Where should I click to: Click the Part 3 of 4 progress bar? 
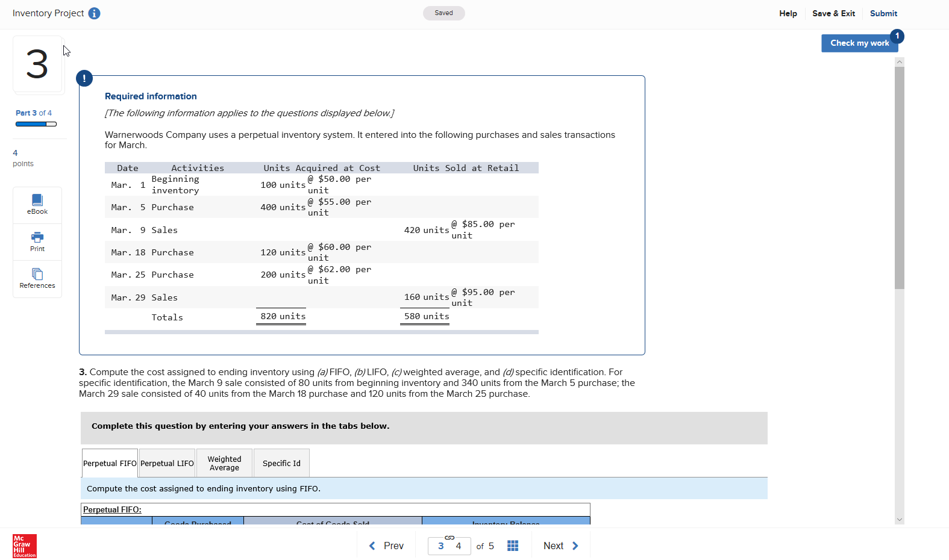tap(36, 124)
